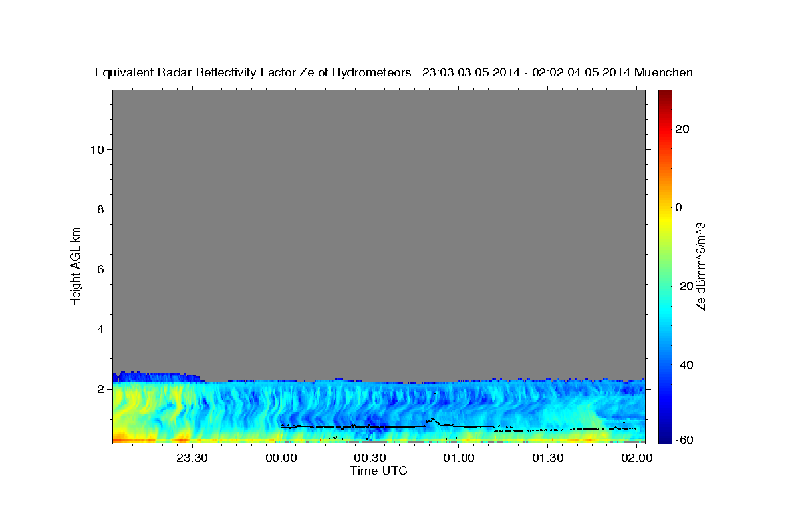Click the 'Ze dBmm^6/m^3' colorbar label
Viewport: 798px width, 532px height.
(x=700, y=267)
